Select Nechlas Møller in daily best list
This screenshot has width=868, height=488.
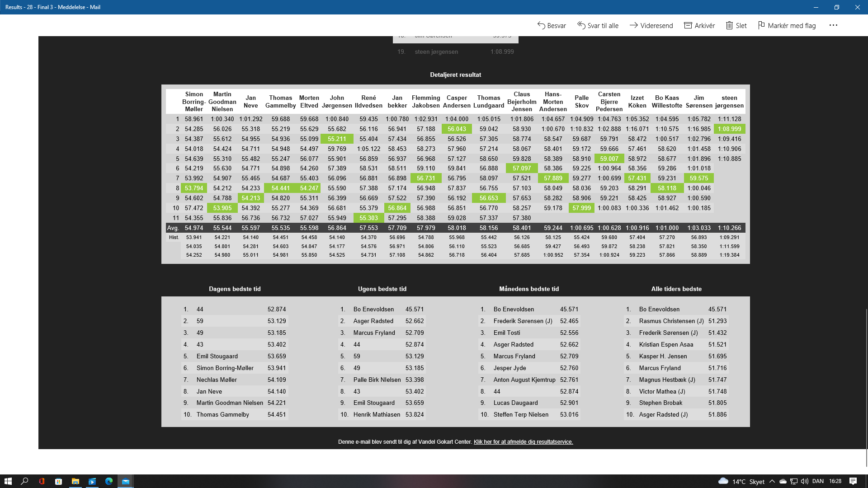(x=217, y=380)
